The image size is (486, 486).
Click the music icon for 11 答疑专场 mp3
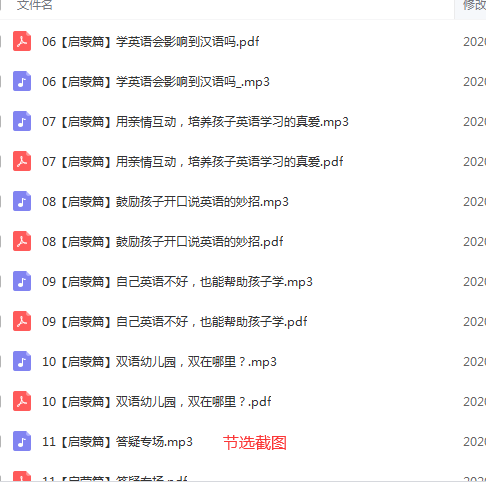pyautogui.click(x=22, y=441)
